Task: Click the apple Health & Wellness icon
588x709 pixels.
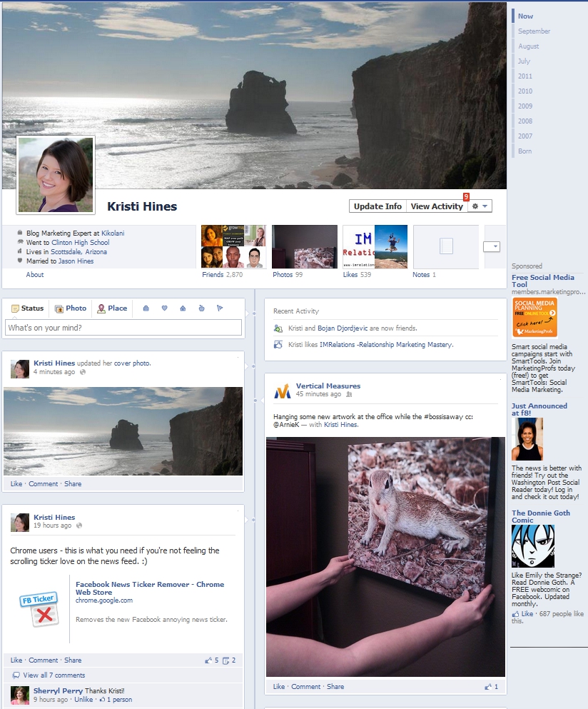Action: click(x=201, y=308)
